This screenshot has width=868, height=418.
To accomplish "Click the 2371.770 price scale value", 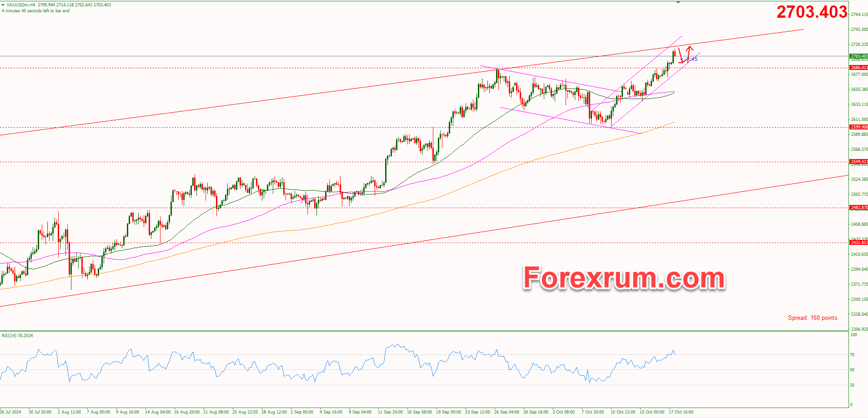I will [859, 284].
